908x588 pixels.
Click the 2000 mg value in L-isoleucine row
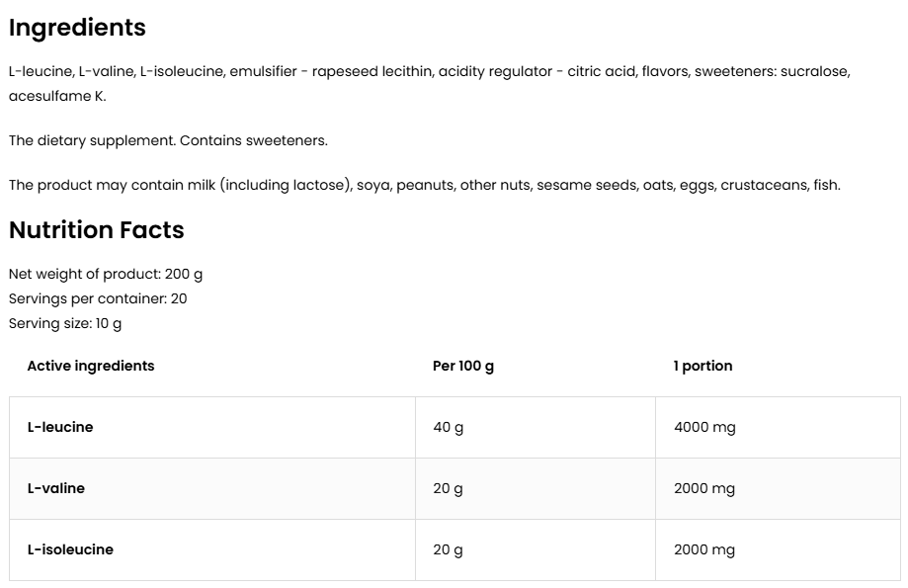click(704, 549)
